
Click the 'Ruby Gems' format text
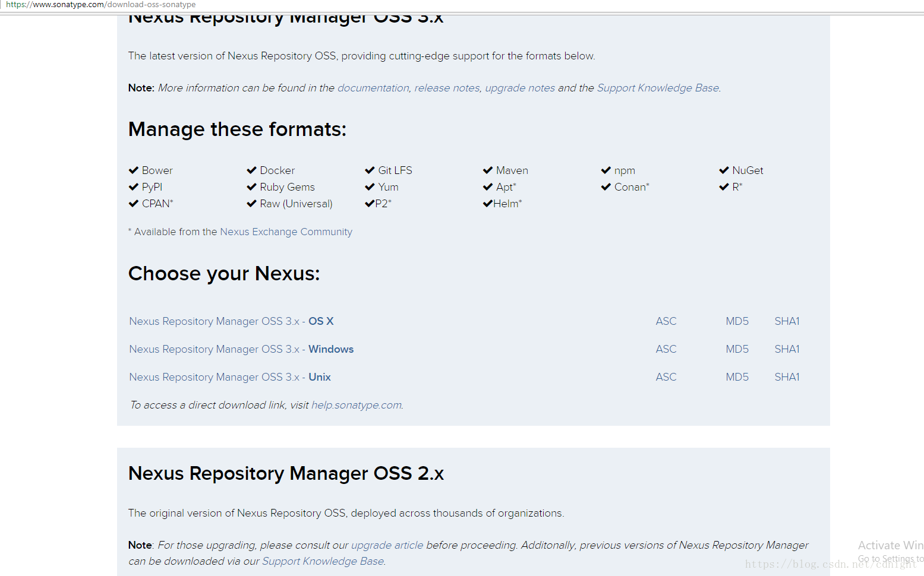pos(287,187)
